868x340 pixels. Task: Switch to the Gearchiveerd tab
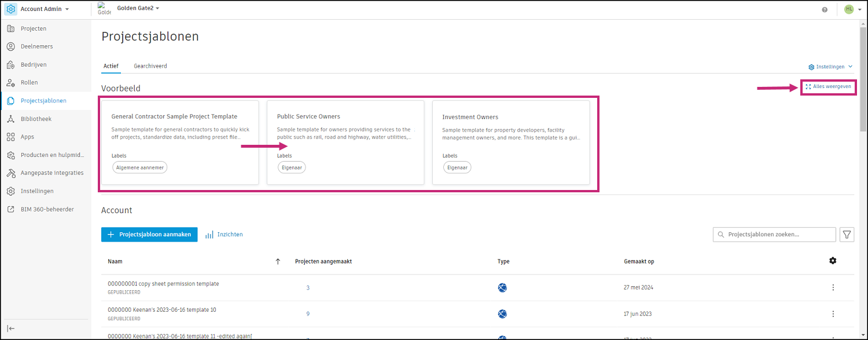pos(150,66)
